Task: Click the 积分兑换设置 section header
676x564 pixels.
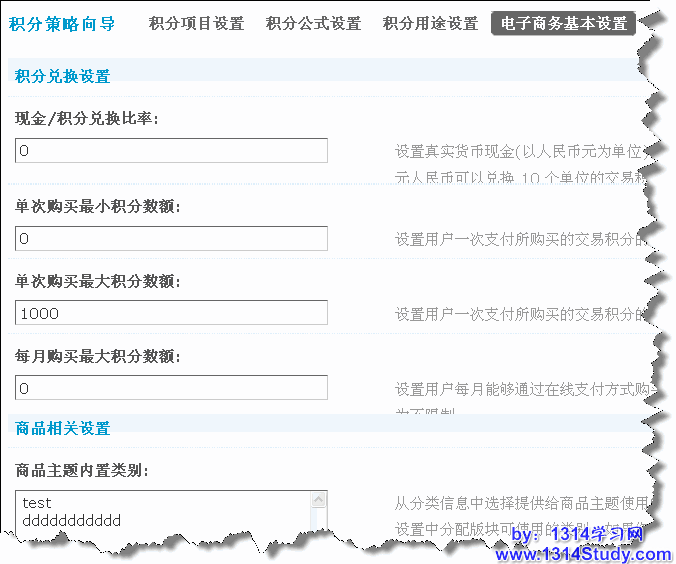Action: [63, 76]
